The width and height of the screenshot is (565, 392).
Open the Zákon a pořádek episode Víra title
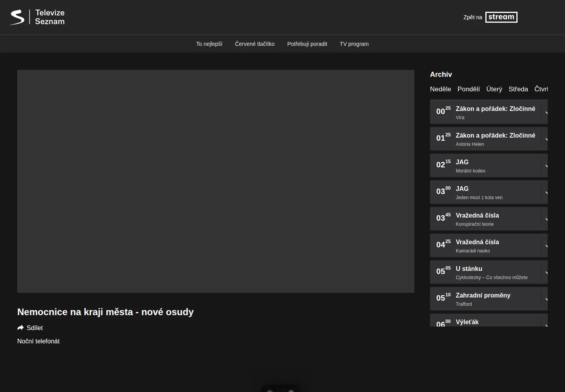(x=495, y=109)
